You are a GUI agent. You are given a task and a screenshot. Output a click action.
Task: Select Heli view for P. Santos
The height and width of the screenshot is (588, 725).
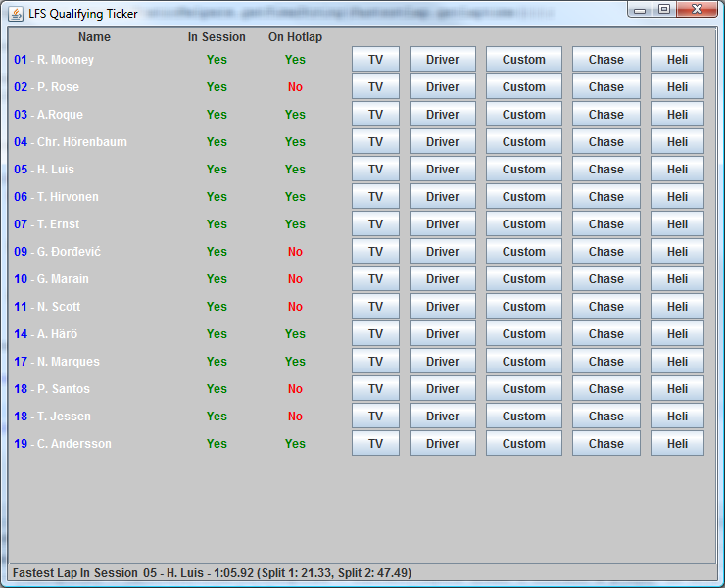(x=677, y=389)
